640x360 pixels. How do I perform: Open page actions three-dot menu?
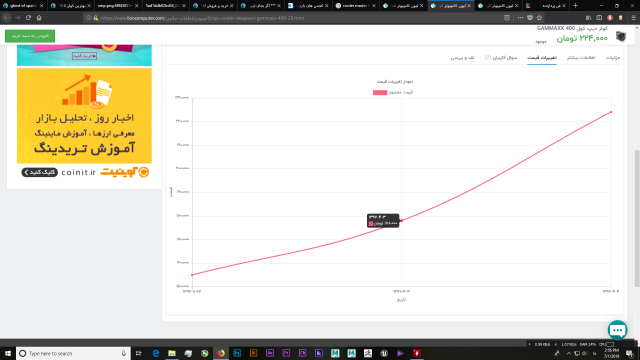tap(520, 18)
